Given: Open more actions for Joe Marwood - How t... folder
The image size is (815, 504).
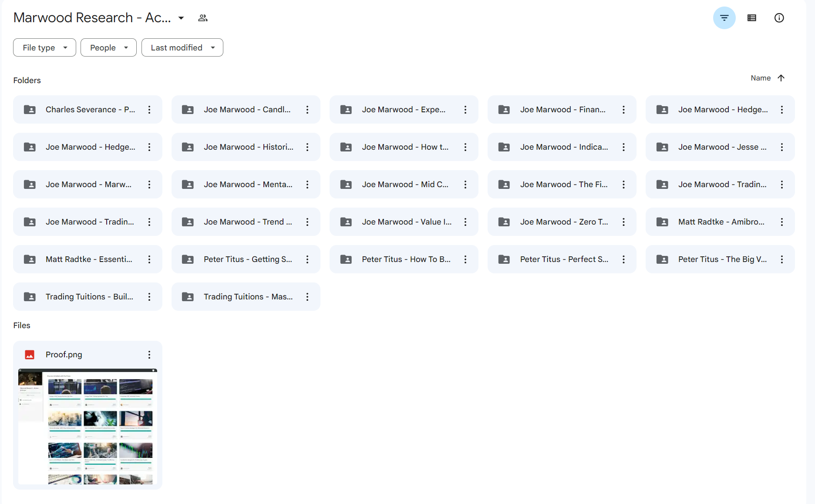Looking at the screenshot, I should [x=465, y=147].
